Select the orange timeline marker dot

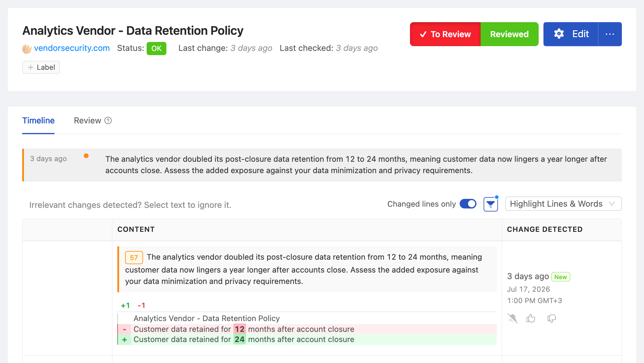click(x=86, y=156)
